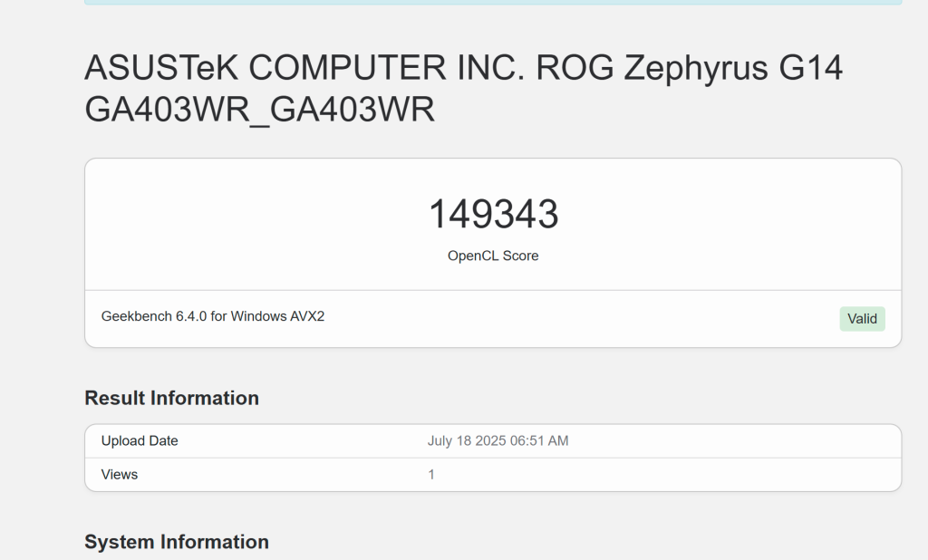Click the Result Information heading
This screenshot has height=560, width=928.
[x=171, y=399]
